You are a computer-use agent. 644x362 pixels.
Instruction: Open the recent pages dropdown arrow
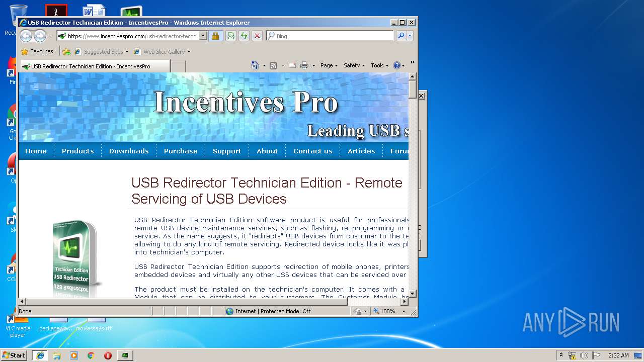click(x=51, y=36)
